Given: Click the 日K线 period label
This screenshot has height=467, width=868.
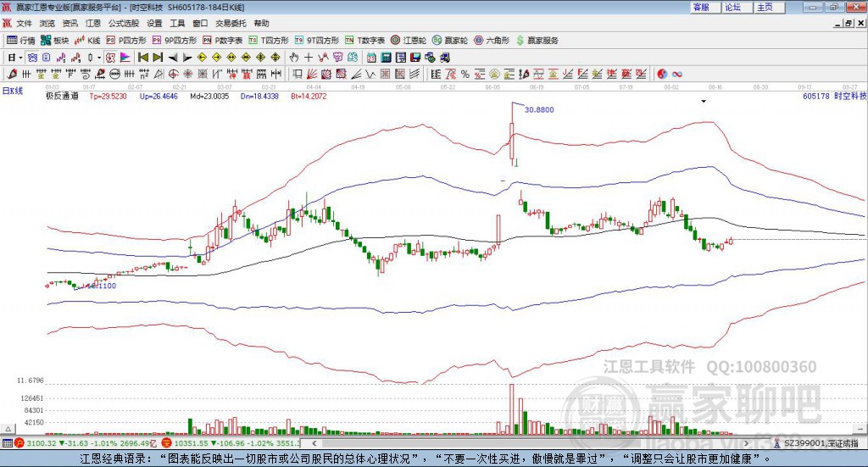Looking at the screenshot, I should (13, 91).
